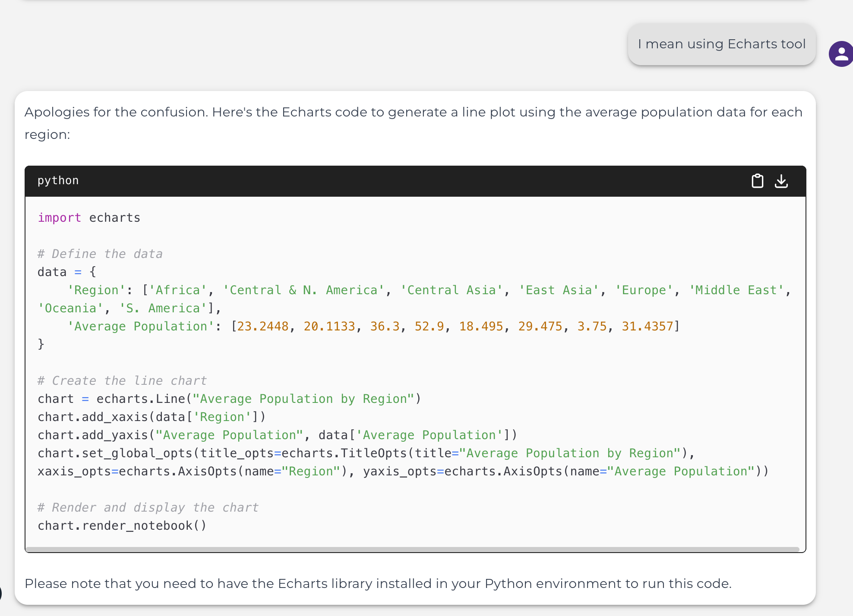Download the code snippet via the download icon
This screenshot has width=853, height=616.
coord(781,181)
